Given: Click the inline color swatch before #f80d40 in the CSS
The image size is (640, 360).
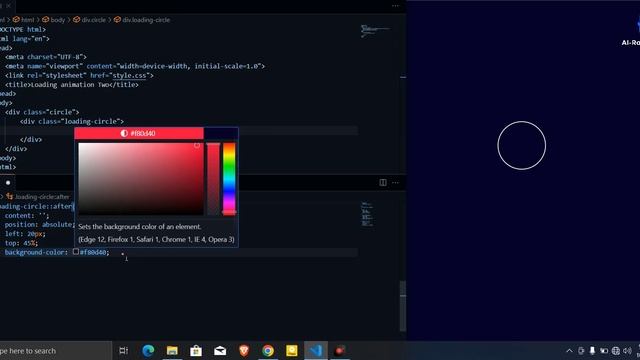Looking at the screenshot, I should [76, 252].
